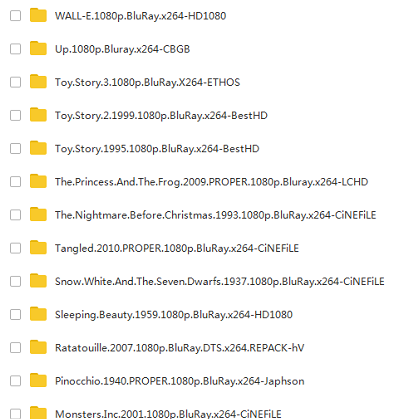Click the Tangled.2010 folder icon

pos(38,248)
